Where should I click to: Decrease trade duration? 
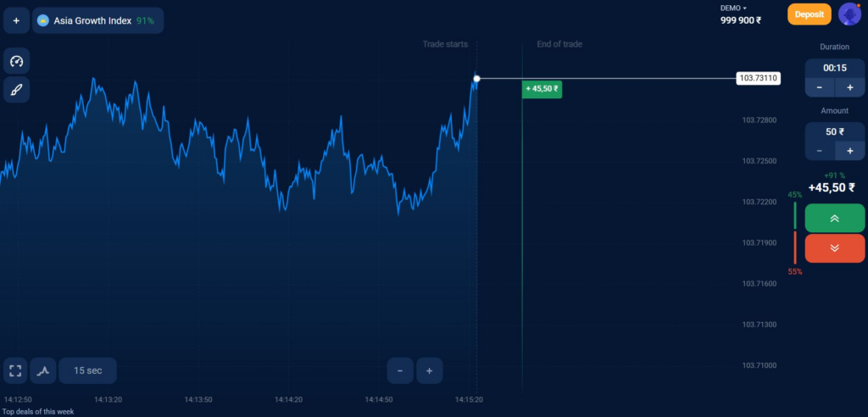pos(820,87)
